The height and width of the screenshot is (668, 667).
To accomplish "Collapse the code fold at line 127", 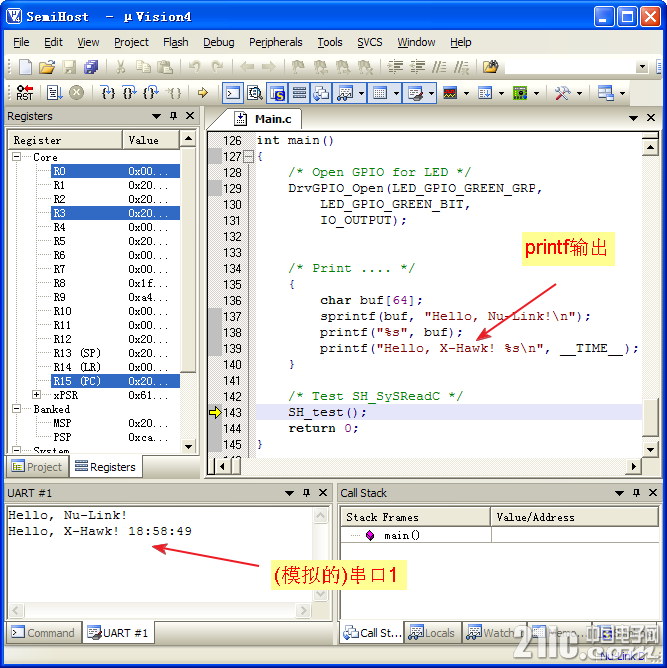I will click(248, 156).
